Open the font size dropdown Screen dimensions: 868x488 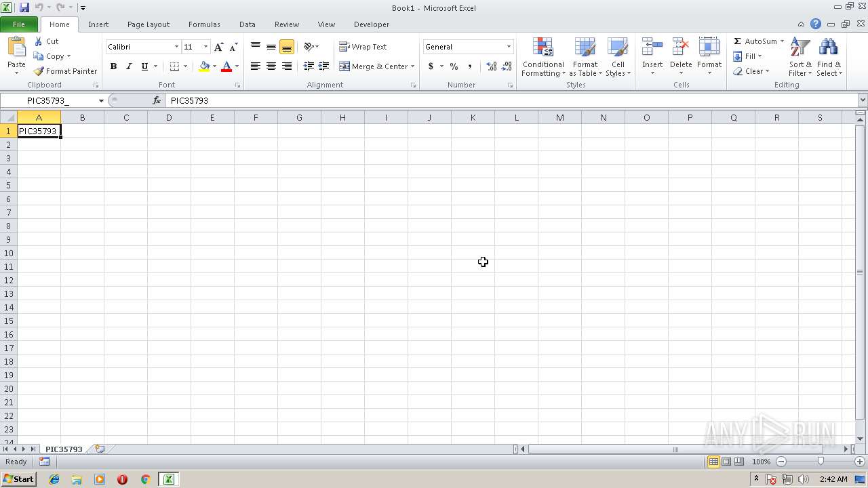[205, 47]
